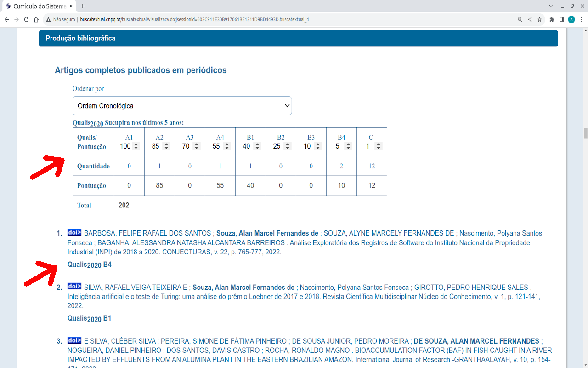Open the browser home page
This screenshot has width=588, height=368.
(36, 19)
